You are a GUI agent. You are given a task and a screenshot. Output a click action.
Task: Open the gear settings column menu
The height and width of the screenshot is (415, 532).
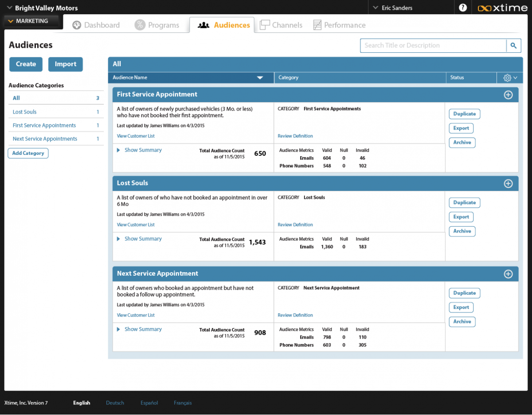pyautogui.click(x=510, y=78)
